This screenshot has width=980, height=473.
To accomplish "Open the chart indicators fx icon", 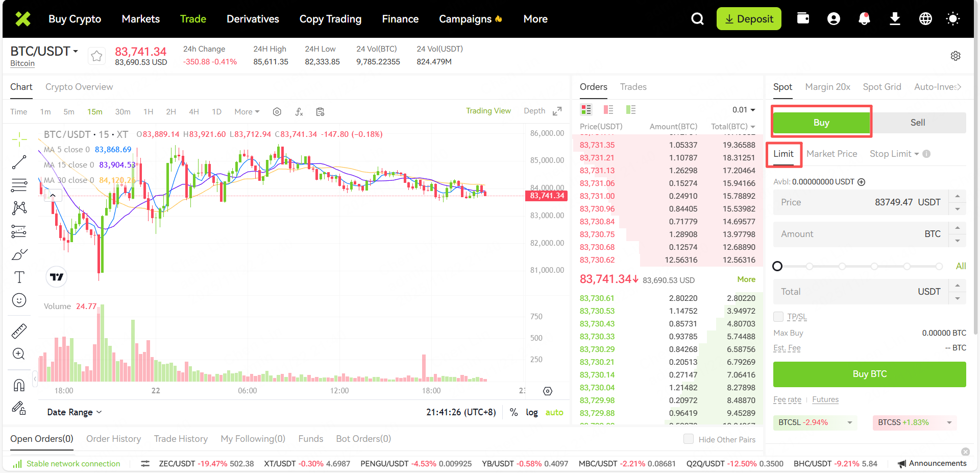I will tap(299, 112).
